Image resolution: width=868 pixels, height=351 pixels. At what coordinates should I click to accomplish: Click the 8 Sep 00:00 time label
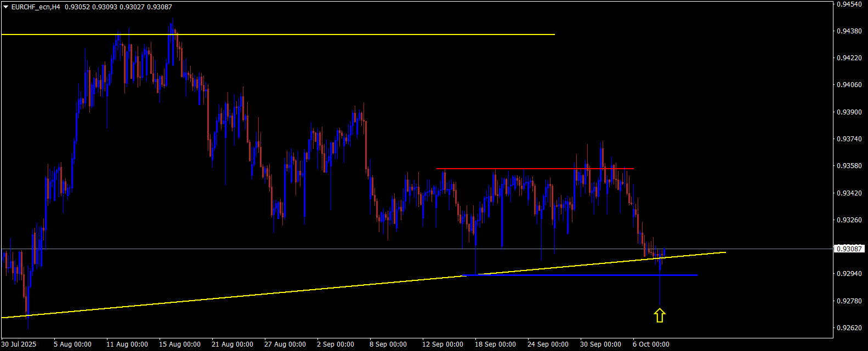tap(388, 344)
